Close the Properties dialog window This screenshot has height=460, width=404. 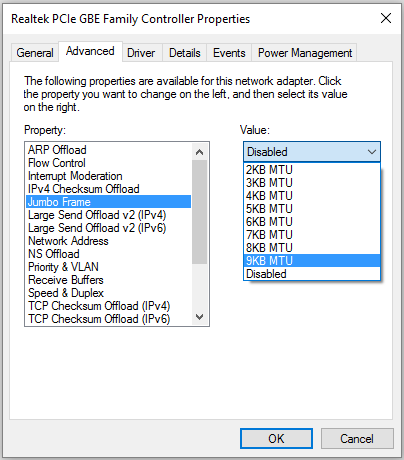click(386, 18)
